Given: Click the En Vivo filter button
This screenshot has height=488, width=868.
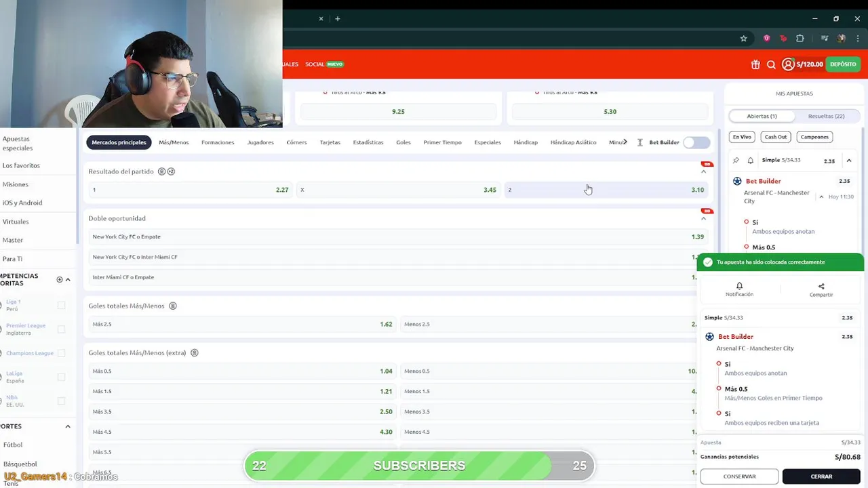Looking at the screenshot, I should 741,137.
